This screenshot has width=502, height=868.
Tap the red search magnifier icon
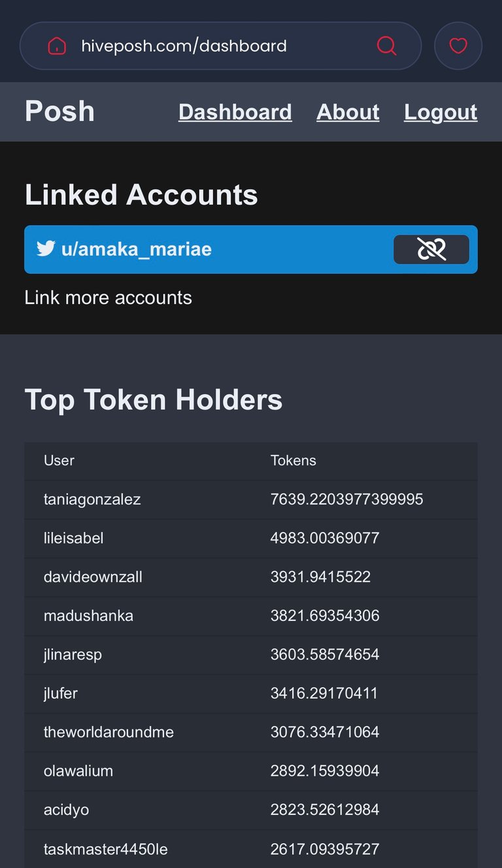tap(387, 46)
